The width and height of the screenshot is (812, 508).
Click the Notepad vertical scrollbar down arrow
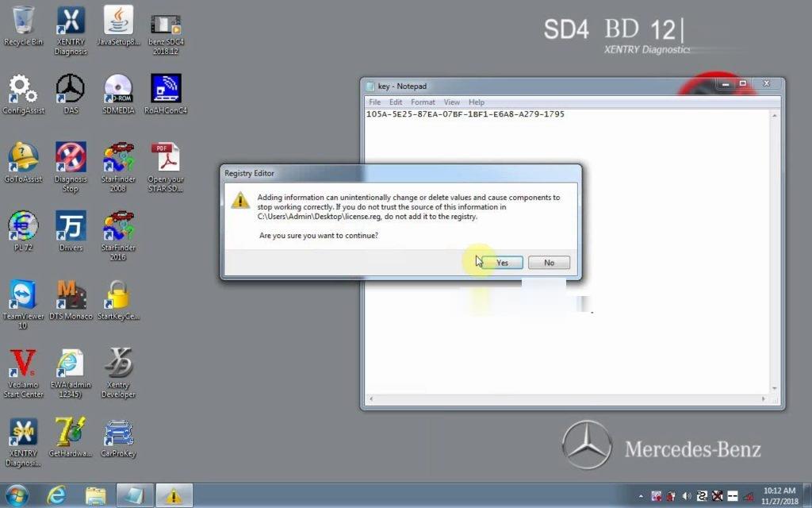click(x=774, y=388)
